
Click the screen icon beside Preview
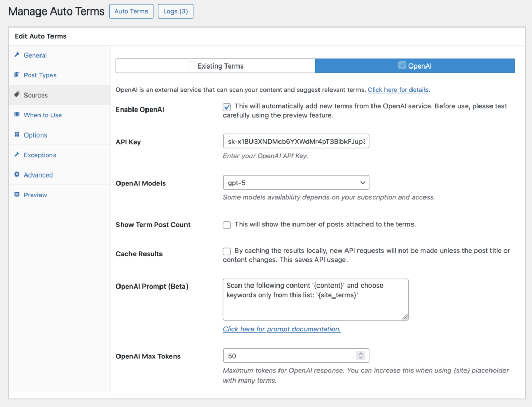(17, 195)
